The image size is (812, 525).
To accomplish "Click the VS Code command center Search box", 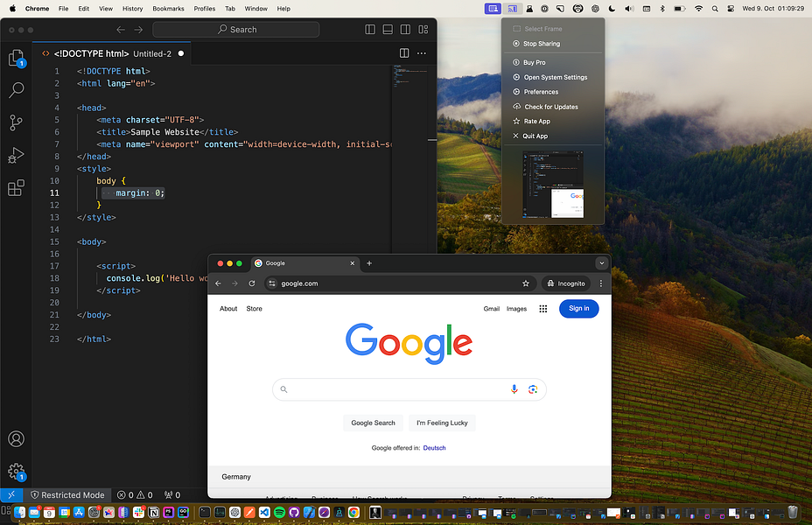I will [235, 30].
